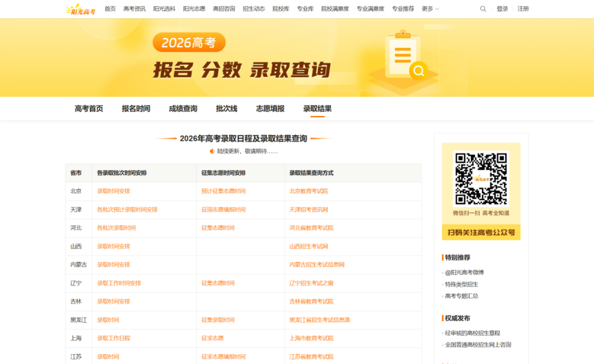Open 专业库 in top navigation
This screenshot has width=594, height=364.
tap(305, 9)
